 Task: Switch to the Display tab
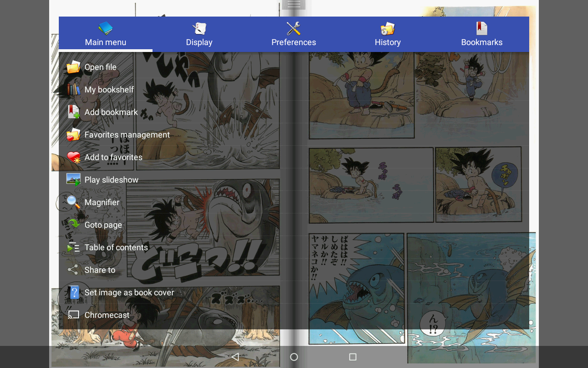[x=199, y=34]
